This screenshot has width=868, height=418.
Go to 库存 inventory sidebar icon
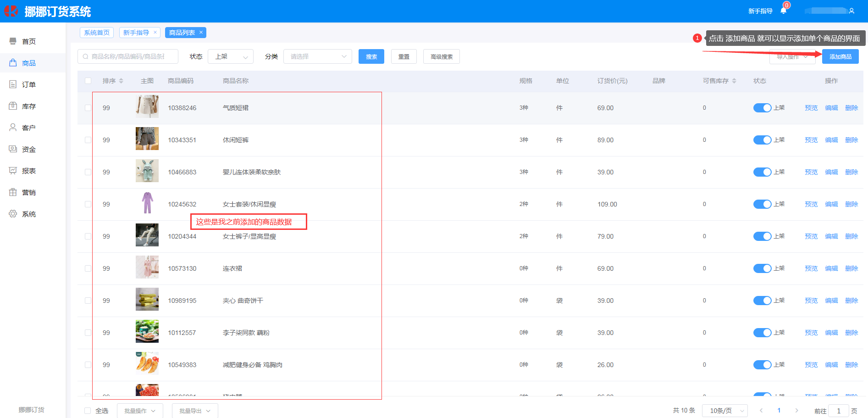(13, 106)
